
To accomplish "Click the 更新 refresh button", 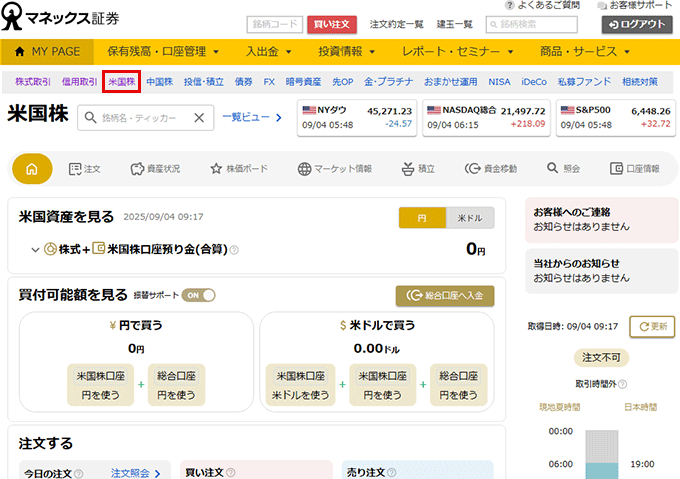I will tap(652, 326).
